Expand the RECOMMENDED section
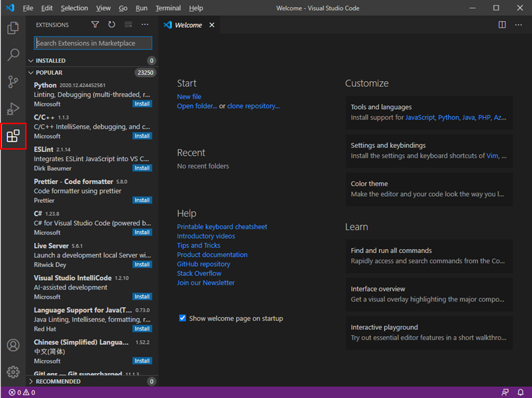Image resolution: width=532 pixels, height=398 pixels. (x=31, y=381)
